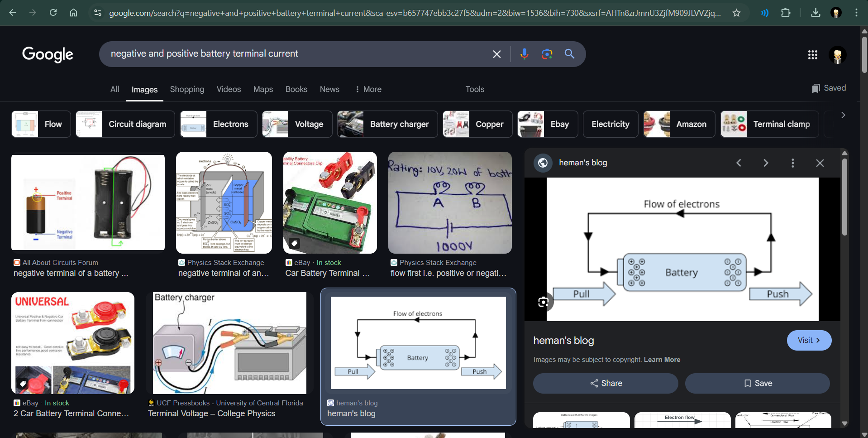This screenshot has width=868, height=438.
Task: Click the voice search microphone icon
Action: click(x=524, y=54)
